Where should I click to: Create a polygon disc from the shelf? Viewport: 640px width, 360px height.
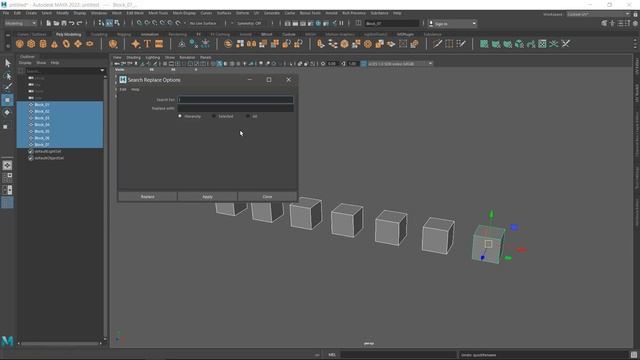(89, 44)
